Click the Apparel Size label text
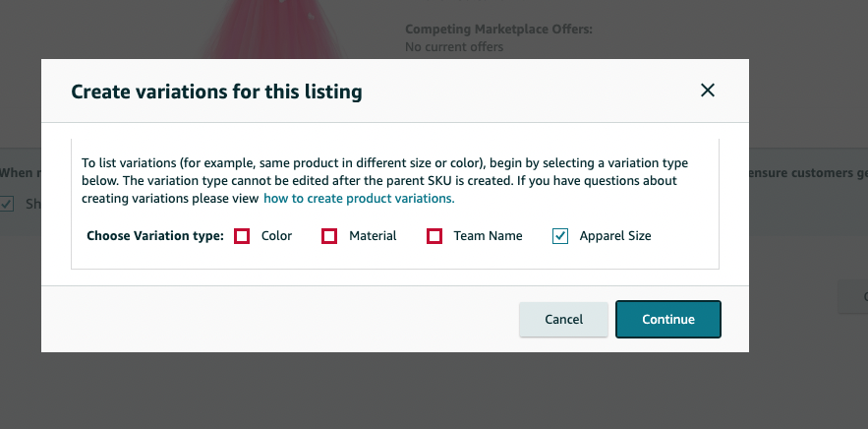Screen dimensions: 868x429 click(x=615, y=236)
